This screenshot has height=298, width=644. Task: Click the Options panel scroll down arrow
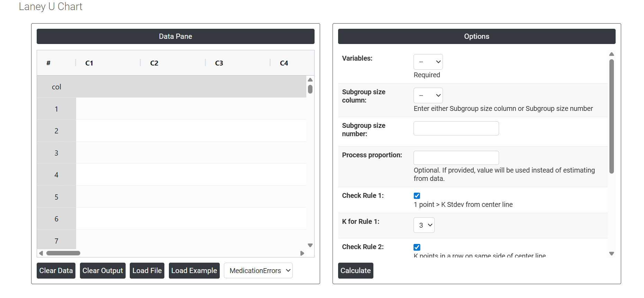pyautogui.click(x=611, y=254)
